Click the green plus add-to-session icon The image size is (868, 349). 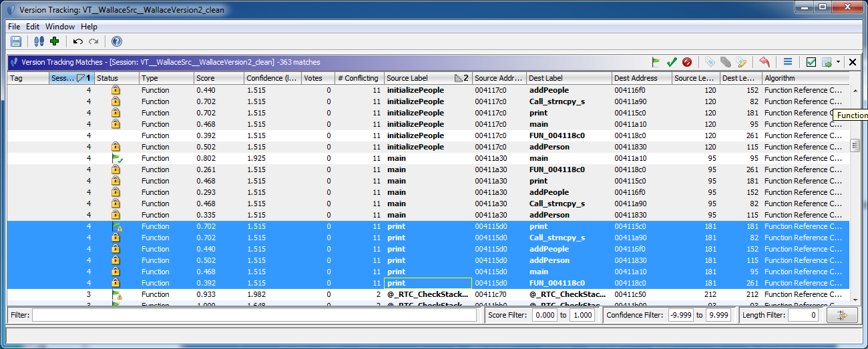[x=55, y=41]
